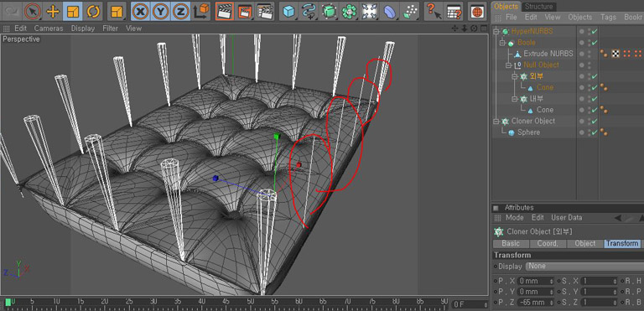644x311 pixels.
Task: Toggle the Z axis lock
Action: (x=181, y=11)
